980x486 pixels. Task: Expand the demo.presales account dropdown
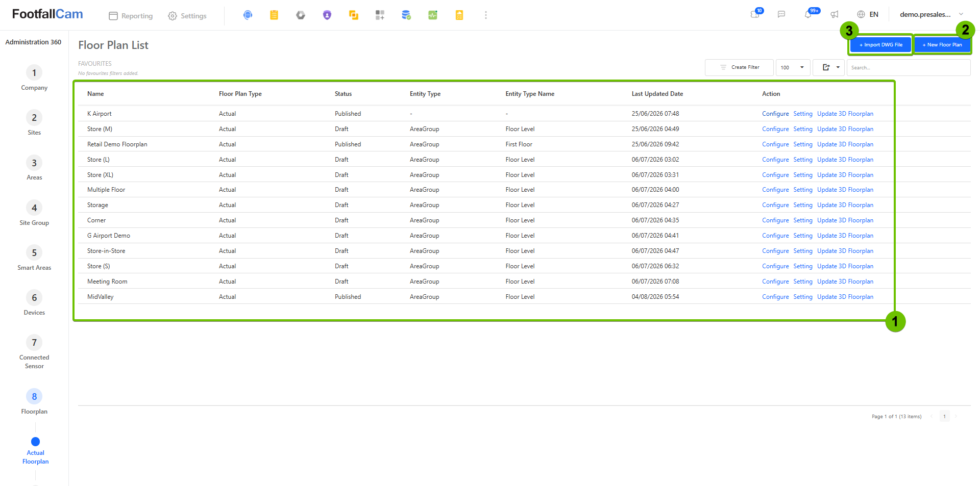pos(932,14)
